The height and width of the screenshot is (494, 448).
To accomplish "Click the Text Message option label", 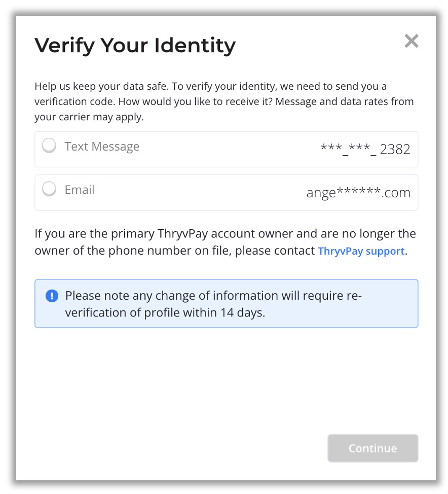I will [102, 147].
